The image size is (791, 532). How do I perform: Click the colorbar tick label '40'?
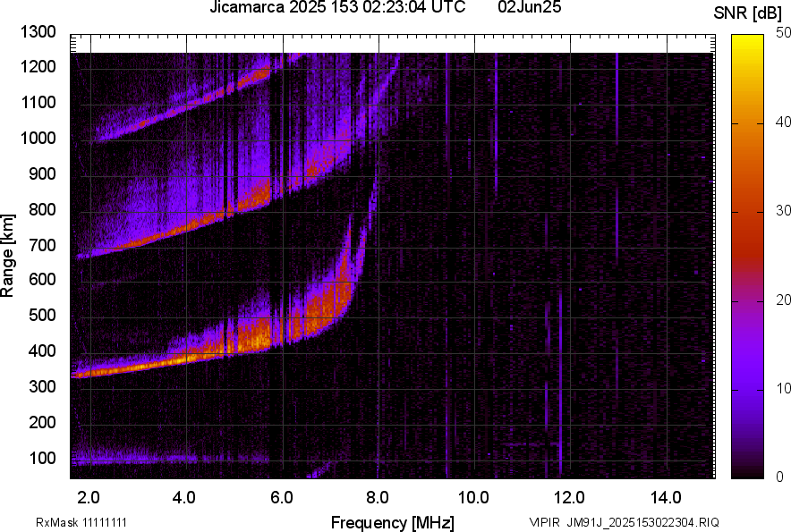[784, 122]
